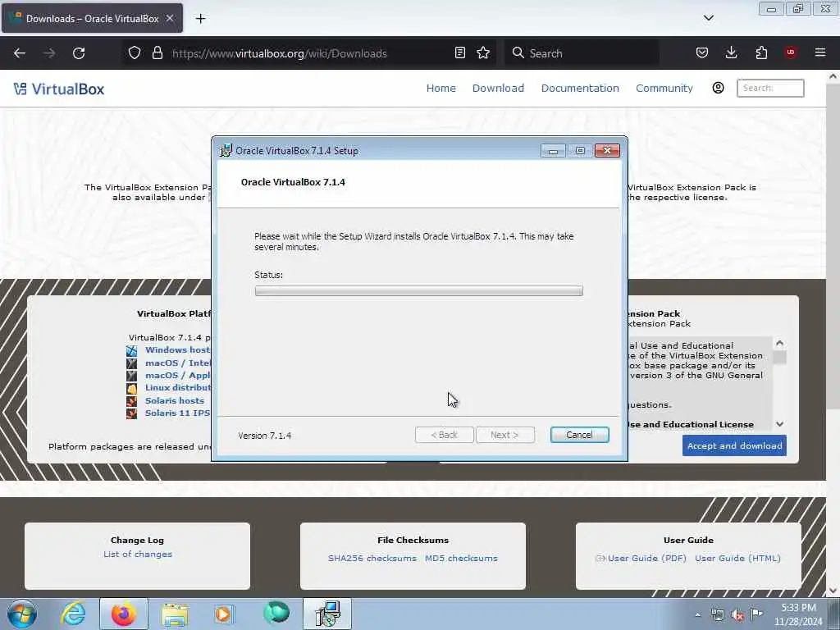This screenshot has width=840, height=630.
Task: Open the macOS / Intel hosts link
Action: point(177,363)
